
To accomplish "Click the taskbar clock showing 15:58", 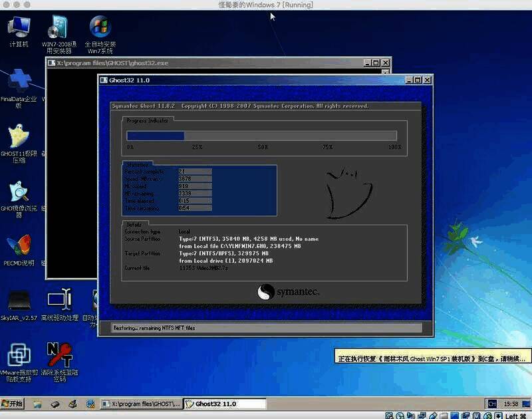I will point(511,404).
